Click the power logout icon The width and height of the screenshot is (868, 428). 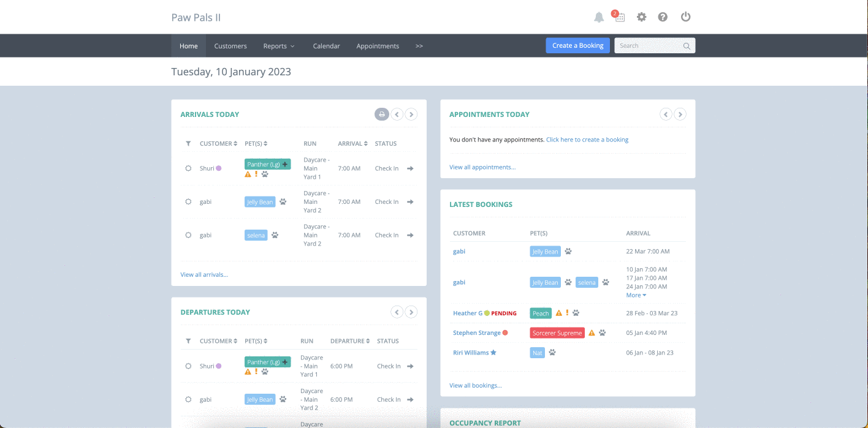coord(685,17)
